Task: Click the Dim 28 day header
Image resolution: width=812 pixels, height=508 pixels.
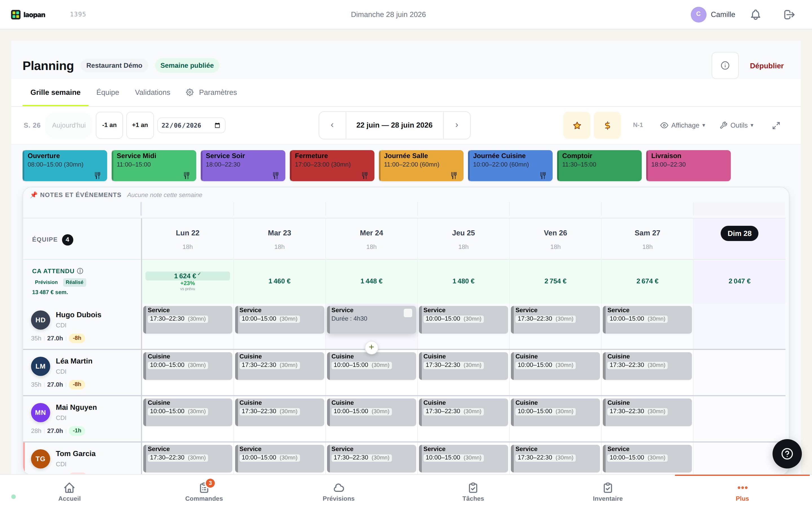Action: click(x=739, y=233)
